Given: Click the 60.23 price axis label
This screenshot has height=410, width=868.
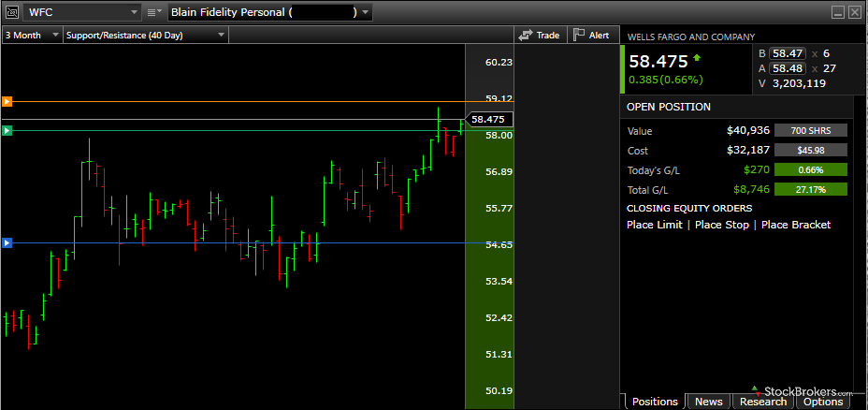Looking at the screenshot, I should 499,62.
